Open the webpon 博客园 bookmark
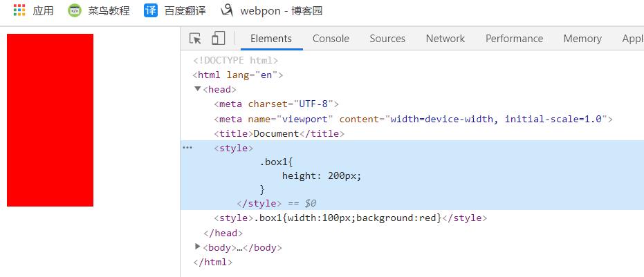Viewport: 644px width, 277px height. pos(271,10)
